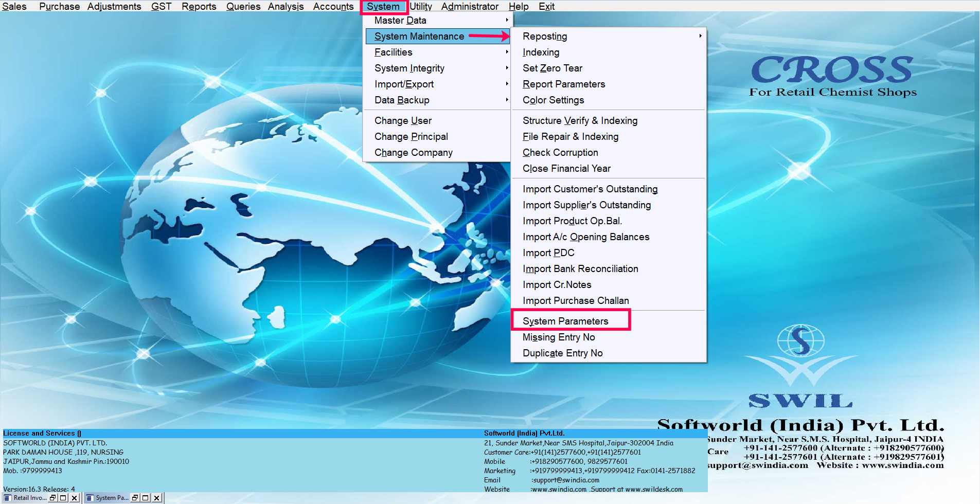Open the Administrator menu
Image resolution: width=980 pixels, height=504 pixels.
click(470, 6)
